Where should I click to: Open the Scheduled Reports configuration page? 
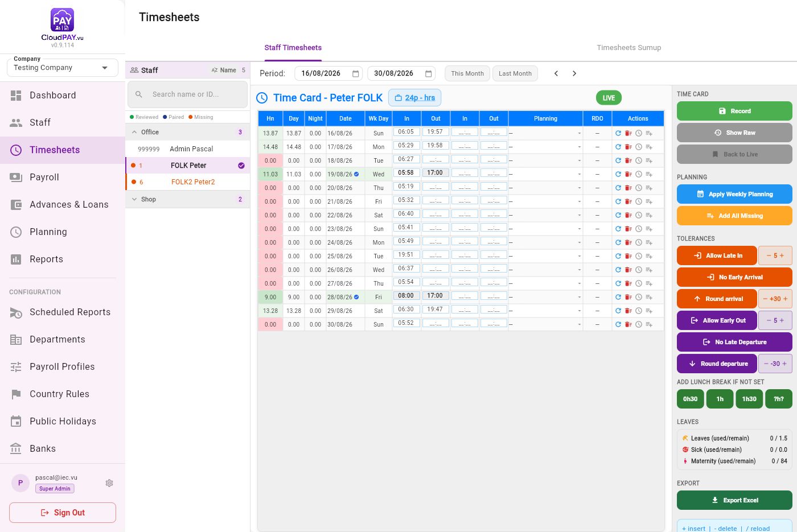63,312
